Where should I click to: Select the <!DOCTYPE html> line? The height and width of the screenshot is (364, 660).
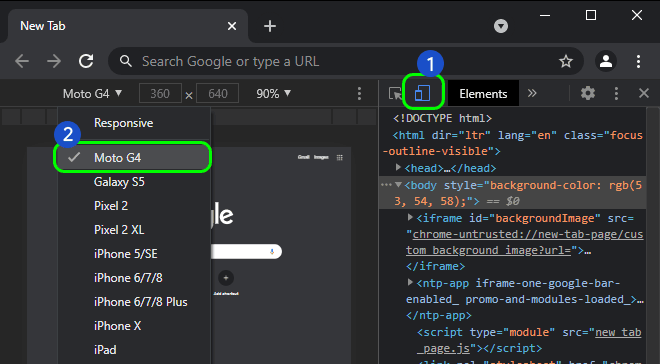[x=442, y=118]
